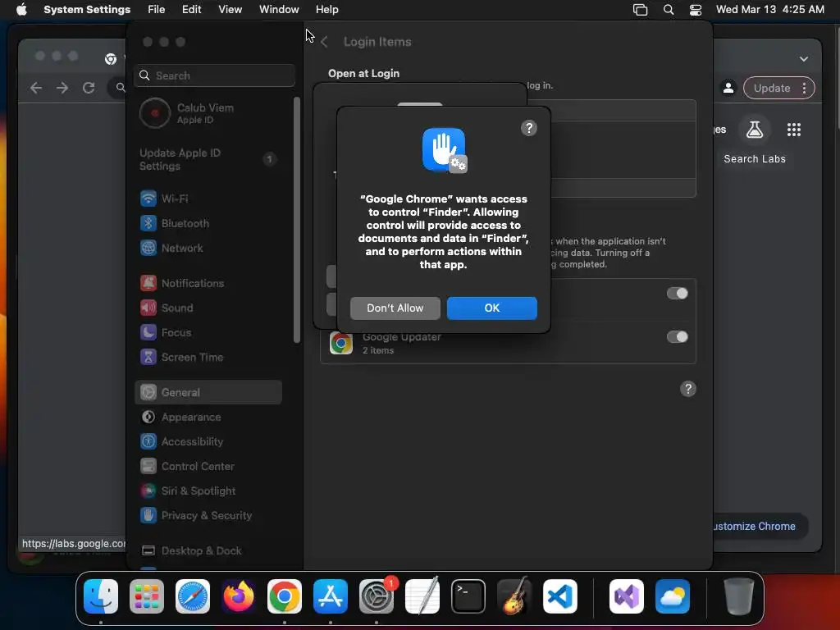This screenshot has width=840, height=630.
Task: Open the Trash in the Dock
Action: [x=739, y=596]
